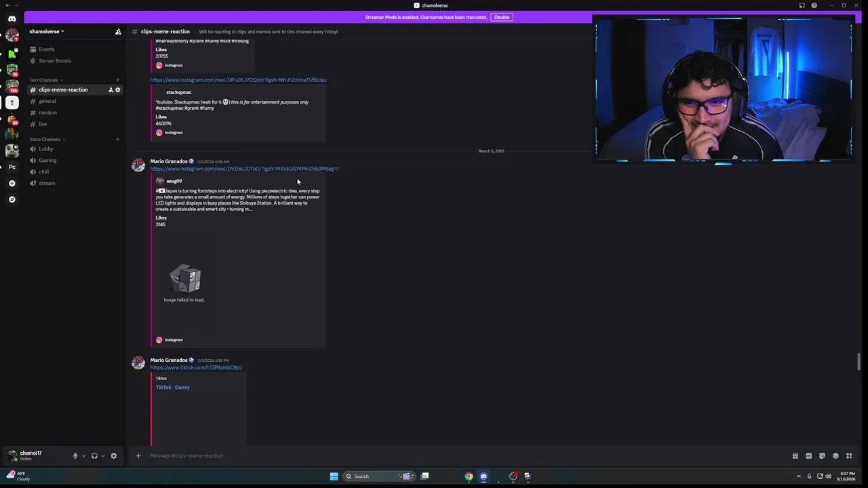This screenshot has height=488, width=868.
Task: Open Help question mark icon
Action: tap(814, 5)
